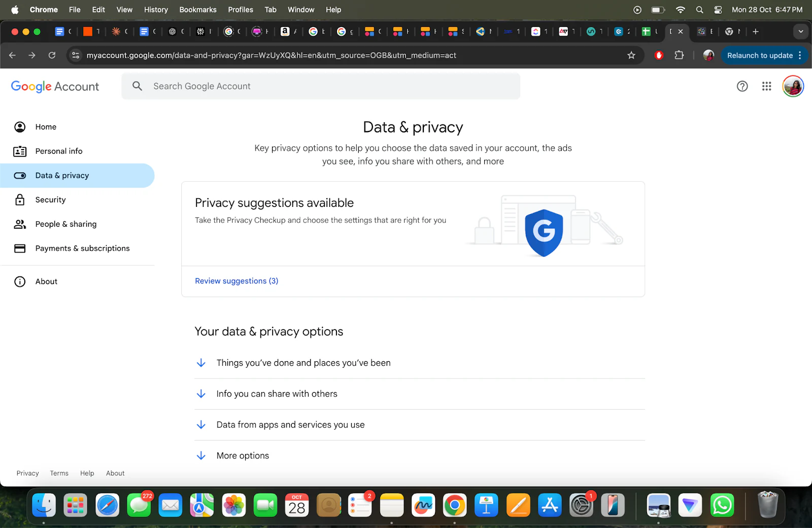Open the History menu
Image resolution: width=812 pixels, height=528 pixels.
coord(156,10)
